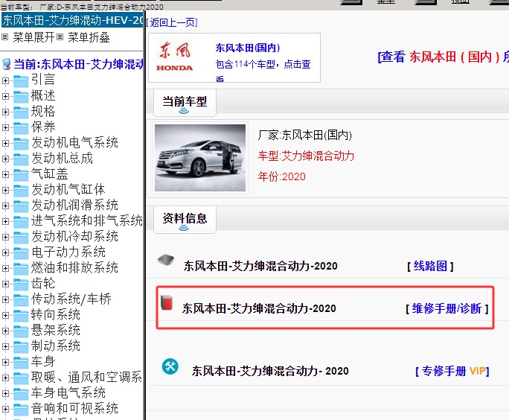
Task: Click the red repair manual book icon
Action: 167,303
